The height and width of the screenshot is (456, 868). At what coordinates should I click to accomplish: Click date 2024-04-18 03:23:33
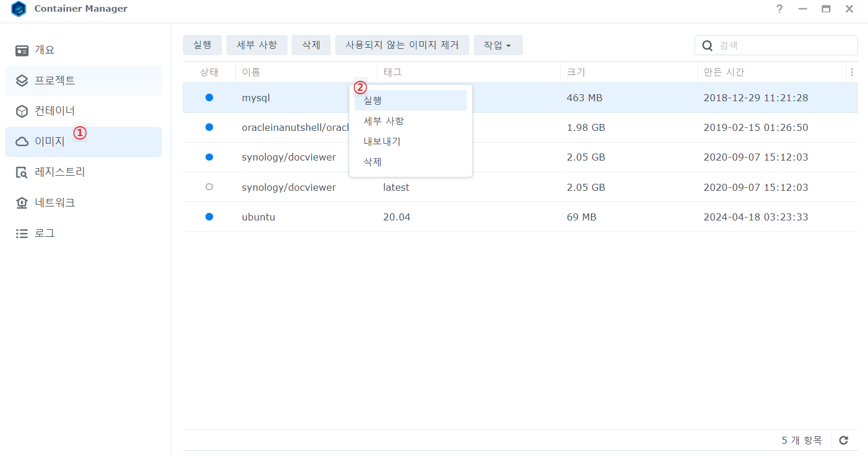pos(756,217)
